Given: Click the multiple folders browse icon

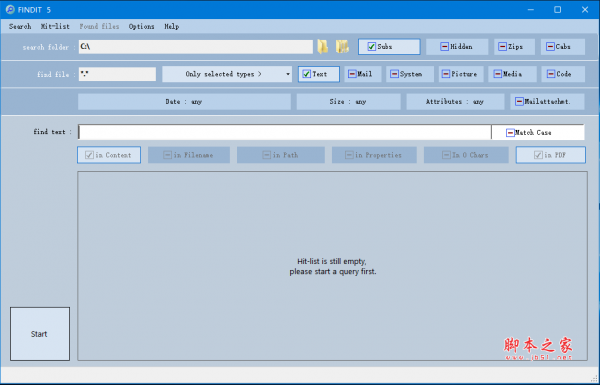Looking at the screenshot, I should pos(342,47).
